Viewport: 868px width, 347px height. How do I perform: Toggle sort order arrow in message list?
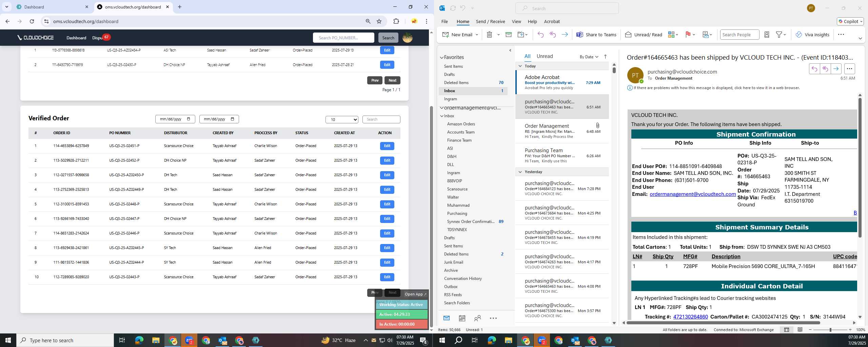(x=605, y=57)
